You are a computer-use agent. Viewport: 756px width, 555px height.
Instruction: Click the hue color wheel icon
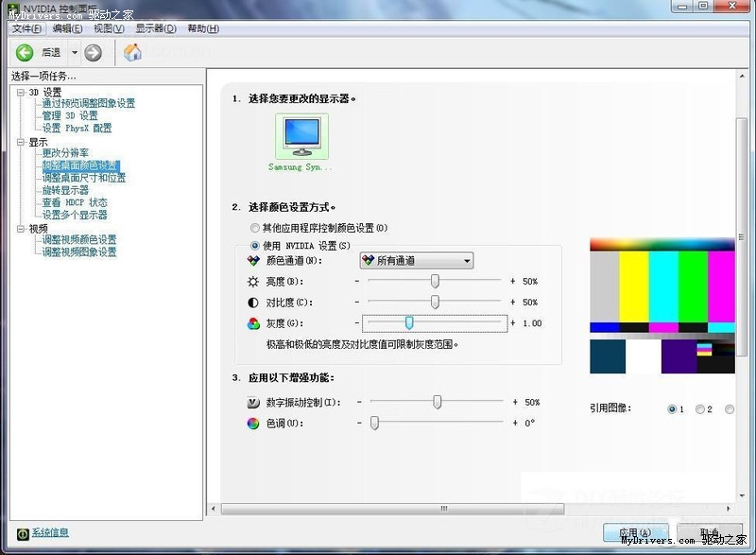(x=253, y=424)
